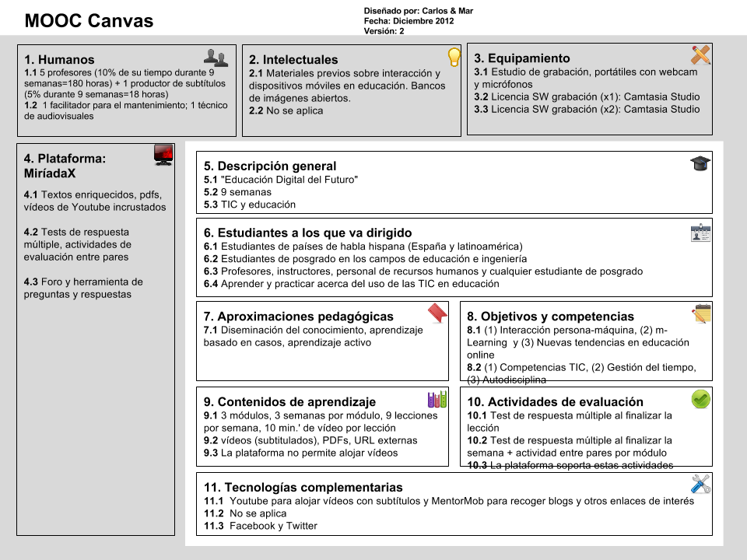Click the light bulb icon in Intelectuales
This screenshot has width=747, height=560.
pyautogui.click(x=454, y=57)
